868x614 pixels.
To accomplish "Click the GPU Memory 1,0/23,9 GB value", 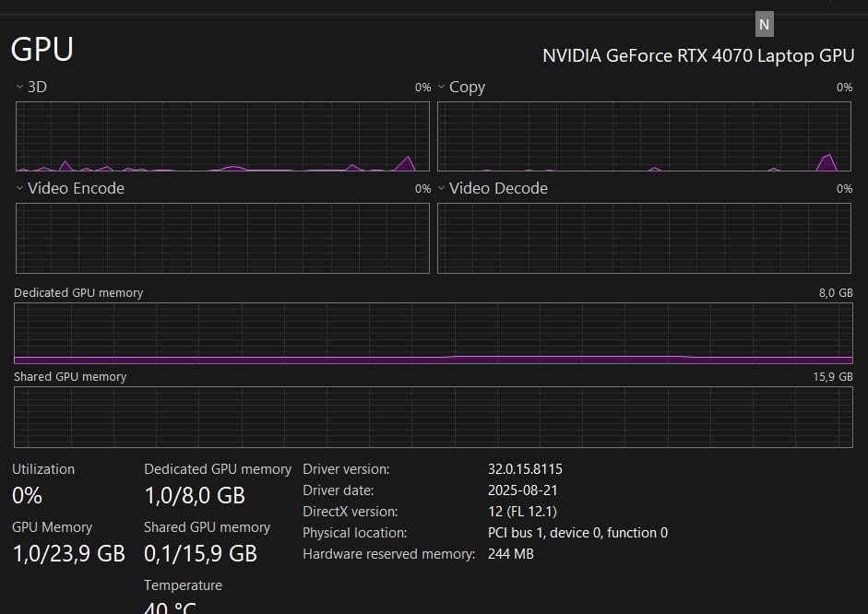I will (x=69, y=553).
